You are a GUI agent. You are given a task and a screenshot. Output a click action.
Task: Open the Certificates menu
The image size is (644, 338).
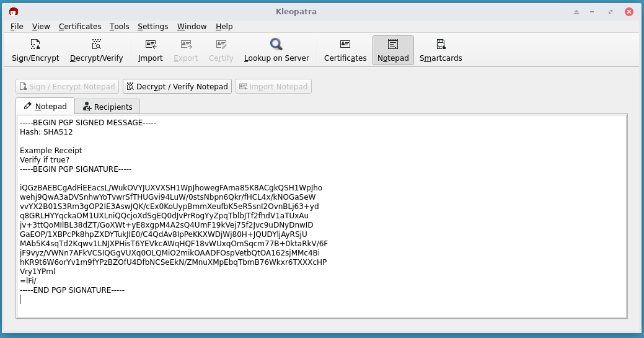(x=80, y=26)
